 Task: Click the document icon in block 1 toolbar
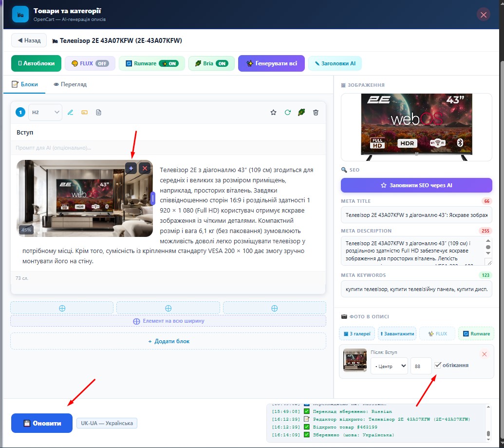pos(99,112)
